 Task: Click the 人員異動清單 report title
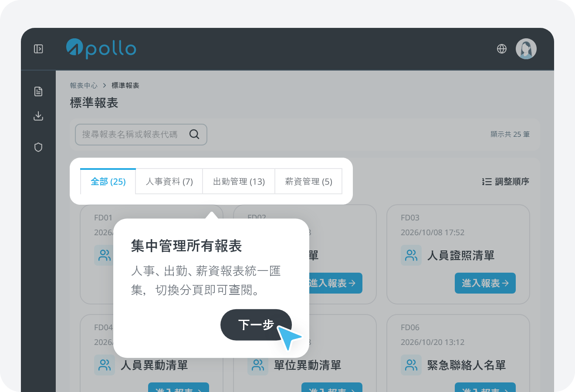(154, 365)
